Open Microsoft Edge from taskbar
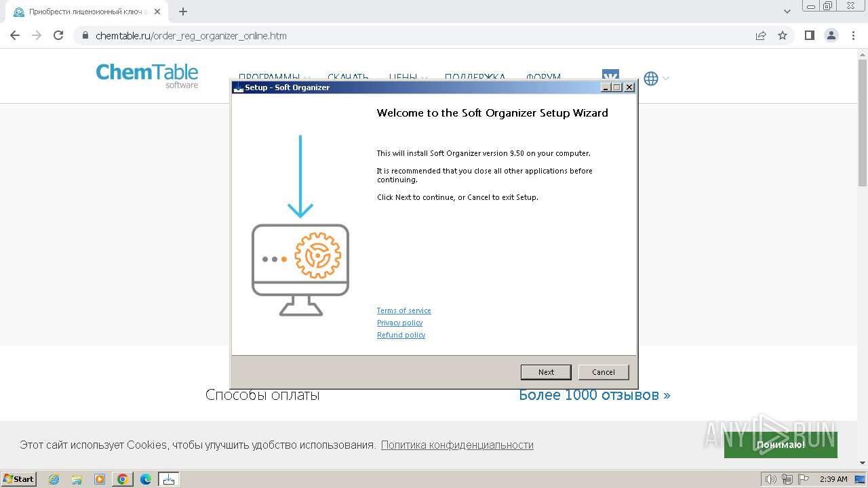 (x=146, y=479)
